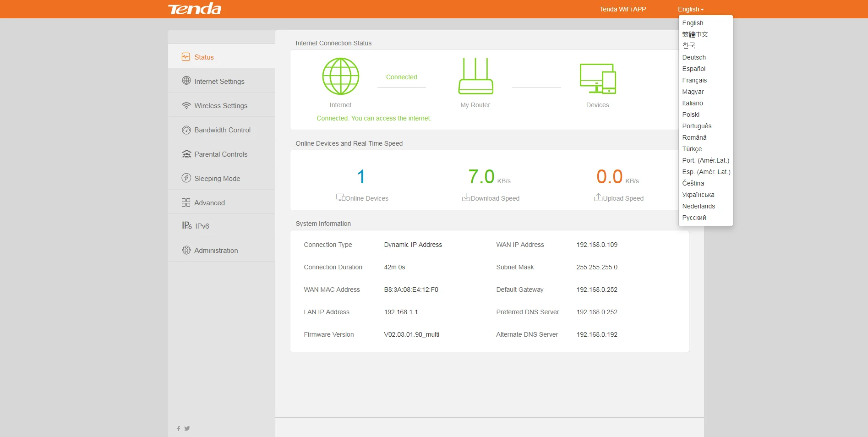This screenshot has width=868, height=437.
Task: Open the Tenda WiFi APP link
Action: coord(622,9)
